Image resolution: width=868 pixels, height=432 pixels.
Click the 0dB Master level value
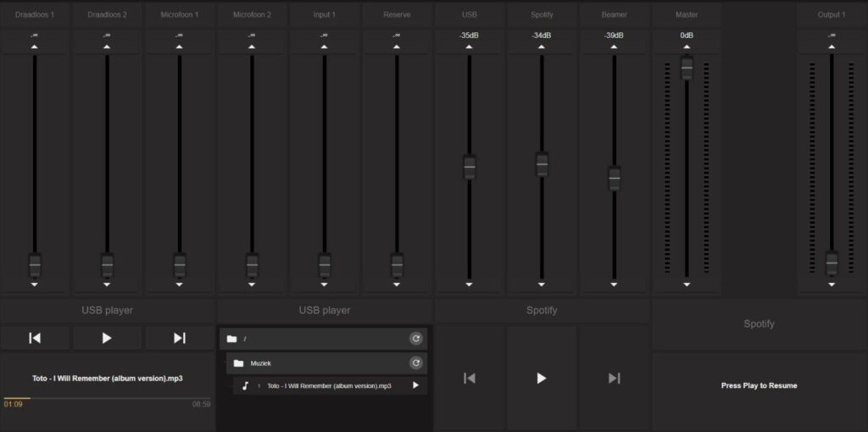coord(687,36)
